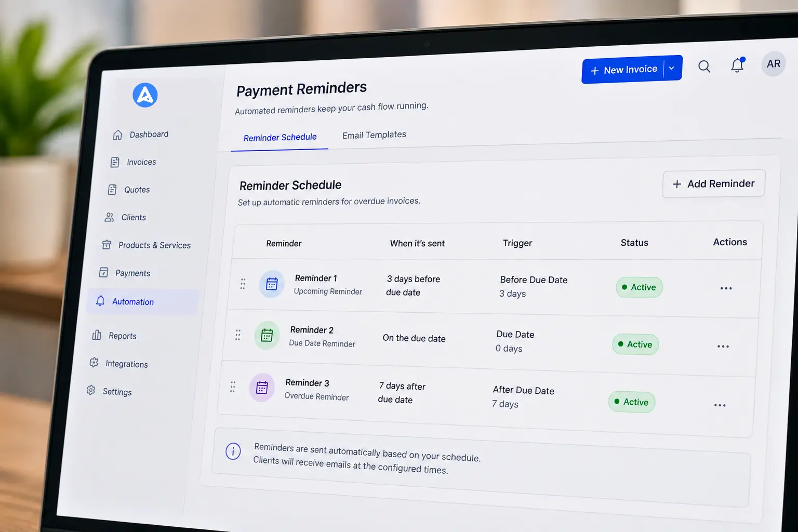Image resolution: width=798 pixels, height=532 pixels.
Task: Switch to the Email Templates tab
Action: [x=374, y=135]
